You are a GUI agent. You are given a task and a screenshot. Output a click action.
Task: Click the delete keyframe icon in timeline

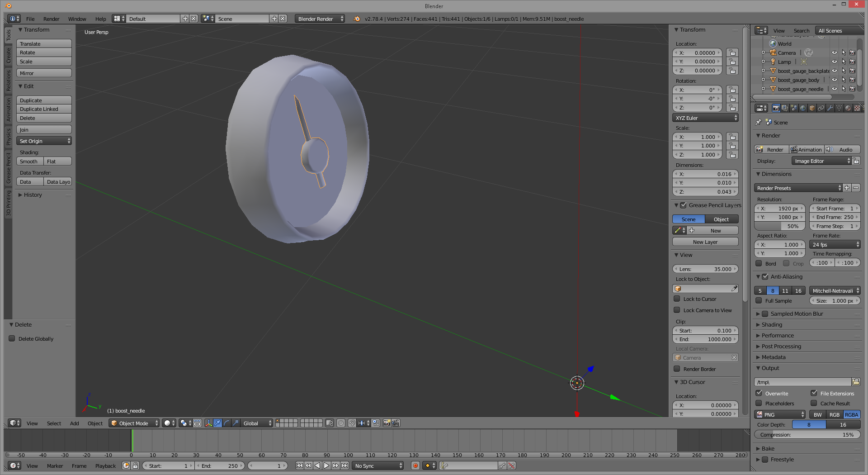point(511,465)
